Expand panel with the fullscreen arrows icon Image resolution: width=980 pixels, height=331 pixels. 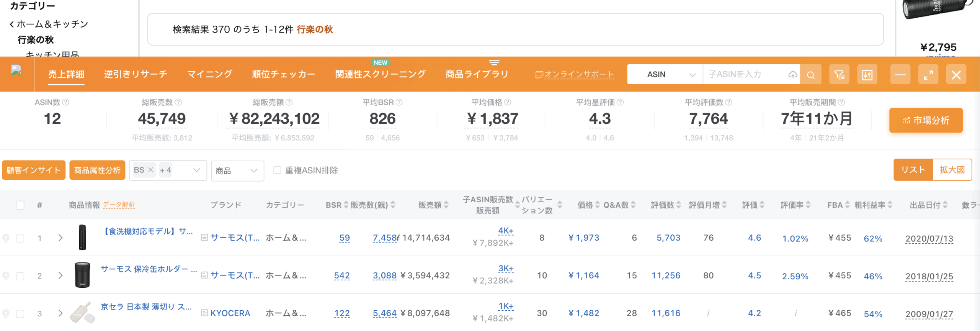(x=928, y=75)
